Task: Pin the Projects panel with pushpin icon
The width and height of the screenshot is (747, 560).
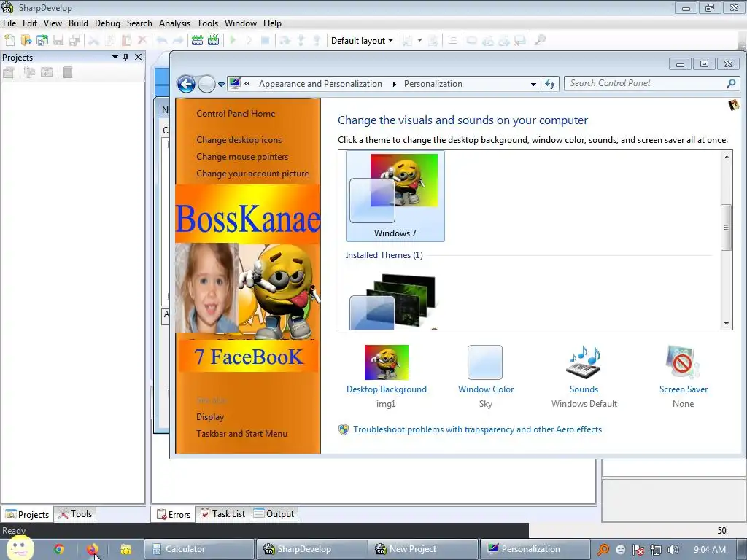Action: click(x=125, y=57)
